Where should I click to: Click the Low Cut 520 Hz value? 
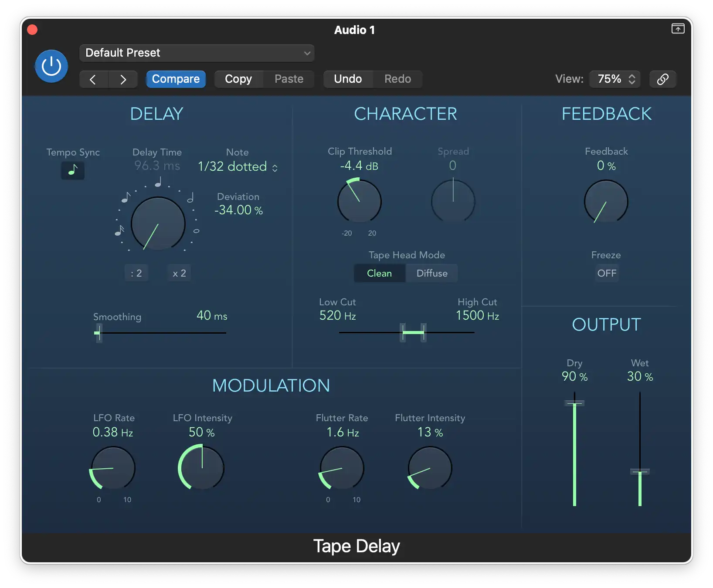338,316
